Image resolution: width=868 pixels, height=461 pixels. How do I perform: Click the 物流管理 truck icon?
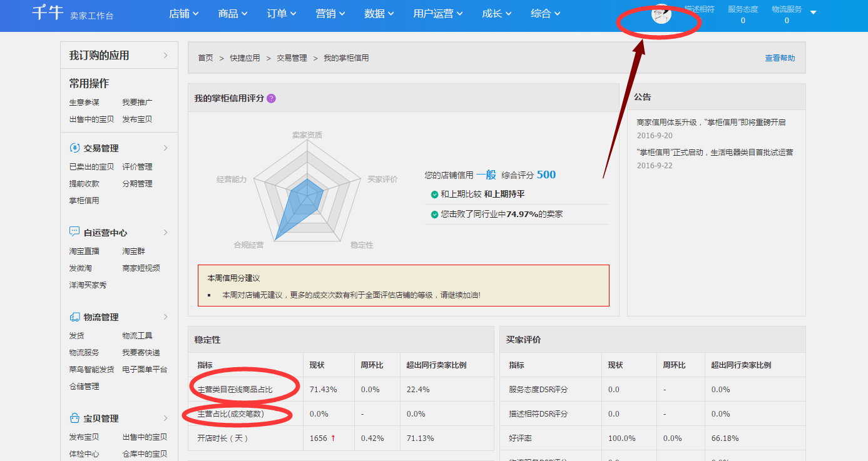click(74, 317)
